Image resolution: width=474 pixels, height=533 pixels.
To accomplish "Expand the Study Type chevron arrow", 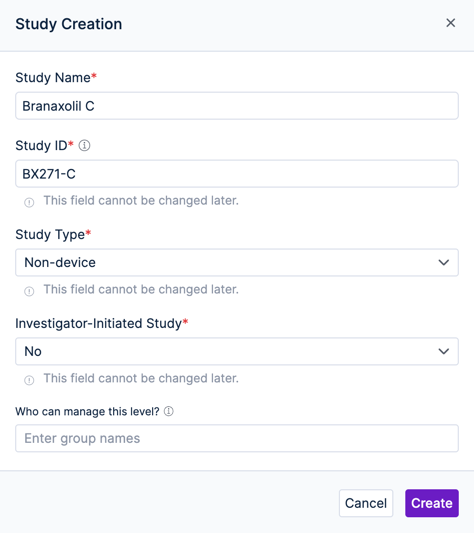I will pos(444,262).
